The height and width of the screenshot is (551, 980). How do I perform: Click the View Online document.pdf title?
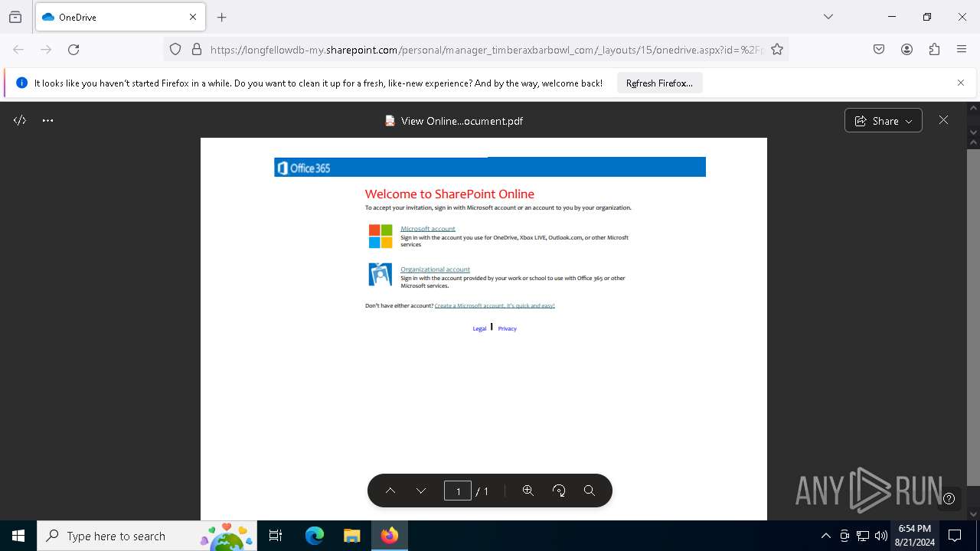point(462,121)
